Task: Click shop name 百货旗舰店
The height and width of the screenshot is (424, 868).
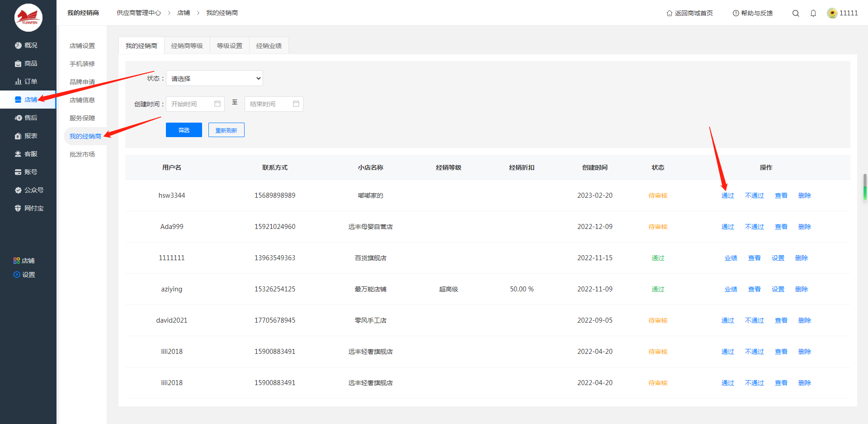Action: [x=371, y=258]
